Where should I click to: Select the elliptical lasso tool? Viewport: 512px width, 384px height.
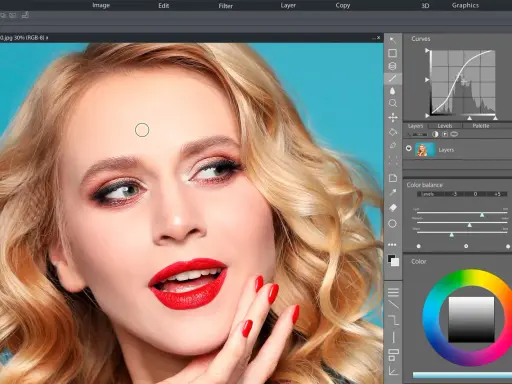point(393,66)
